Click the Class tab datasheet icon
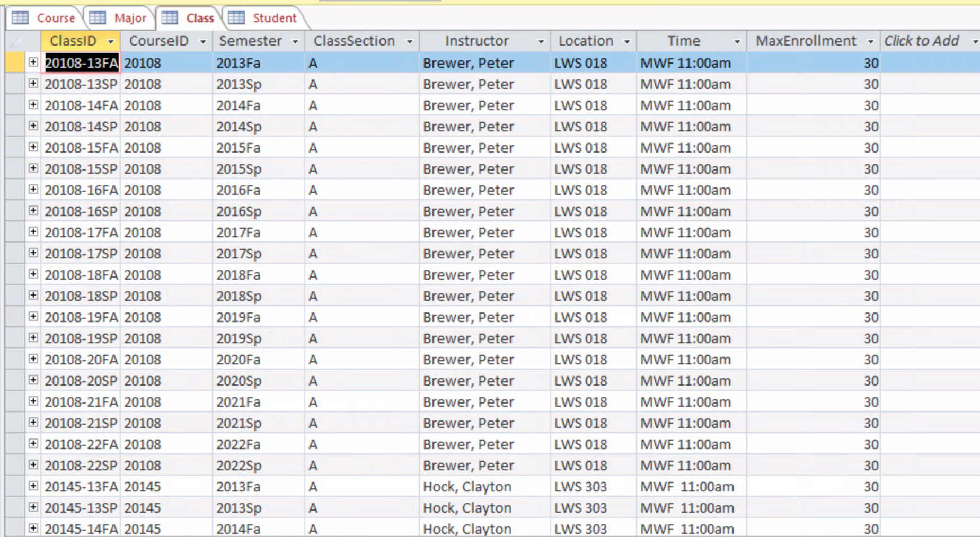 tap(170, 17)
